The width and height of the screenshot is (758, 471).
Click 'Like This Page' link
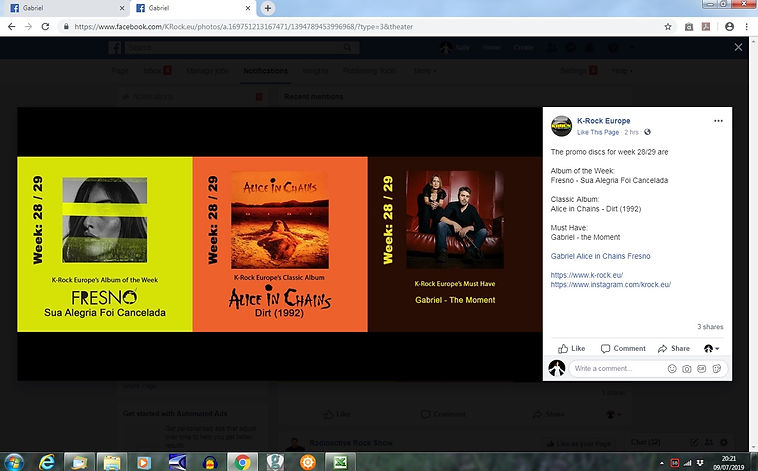click(x=598, y=132)
